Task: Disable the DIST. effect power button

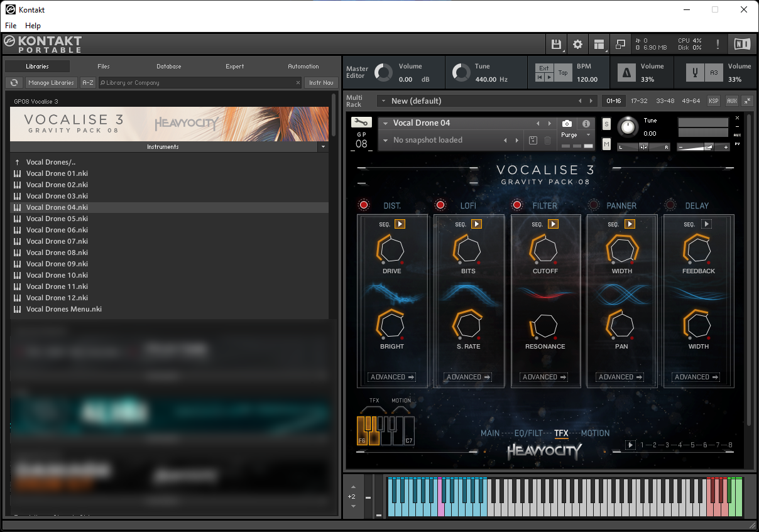Action: pos(364,205)
